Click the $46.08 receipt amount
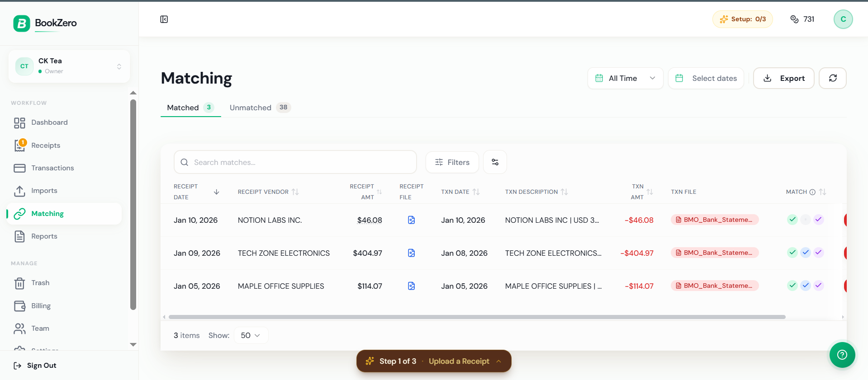Viewport: 868px width, 380px height. [370, 220]
